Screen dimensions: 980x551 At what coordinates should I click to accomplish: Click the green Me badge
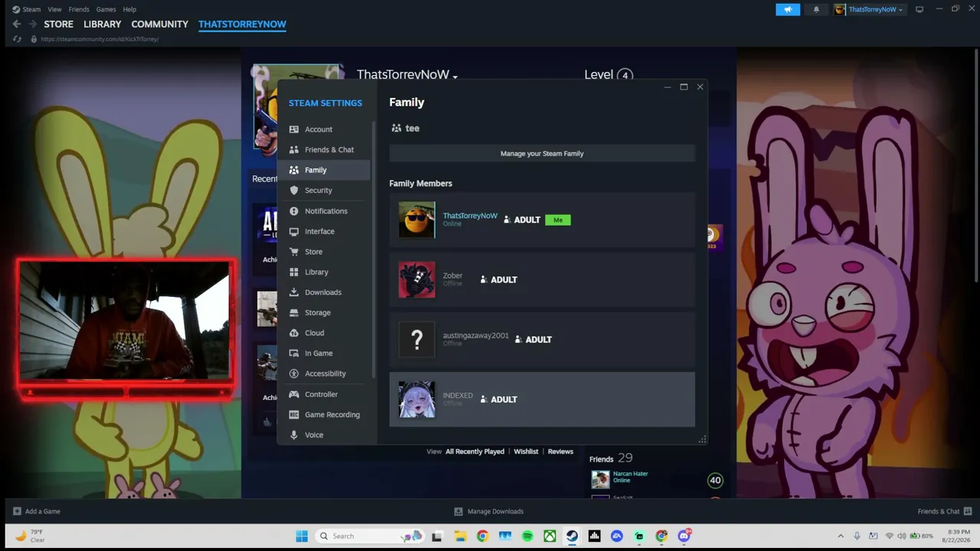(557, 220)
